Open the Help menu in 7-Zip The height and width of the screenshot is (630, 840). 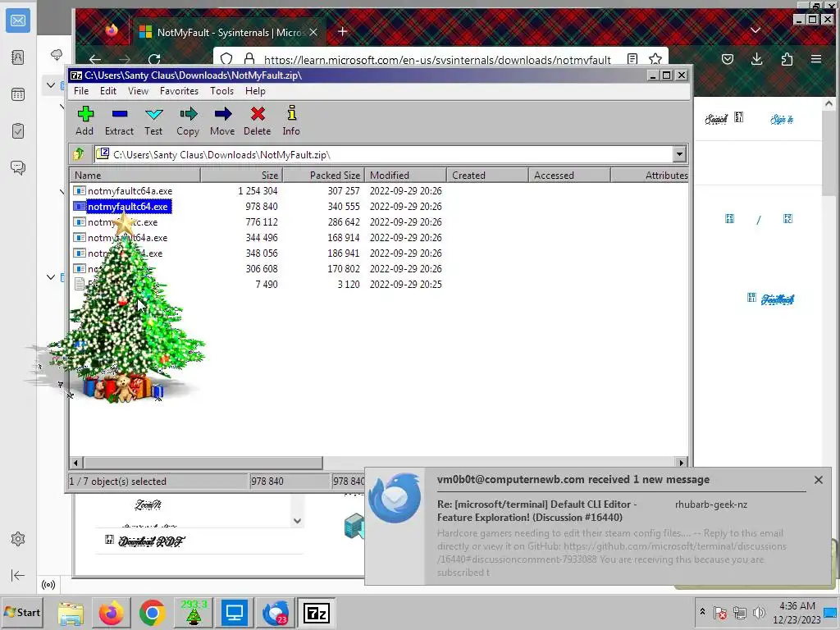[x=256, y=91]
